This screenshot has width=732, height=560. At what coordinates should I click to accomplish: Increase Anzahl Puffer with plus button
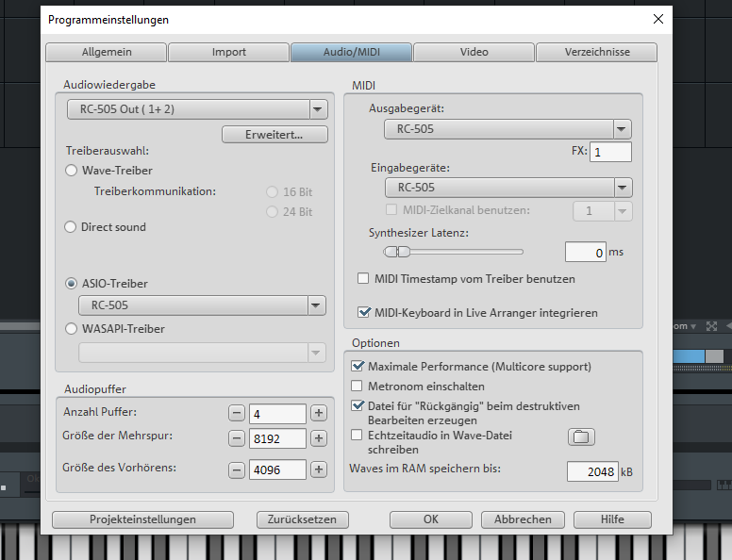[319, 413]
